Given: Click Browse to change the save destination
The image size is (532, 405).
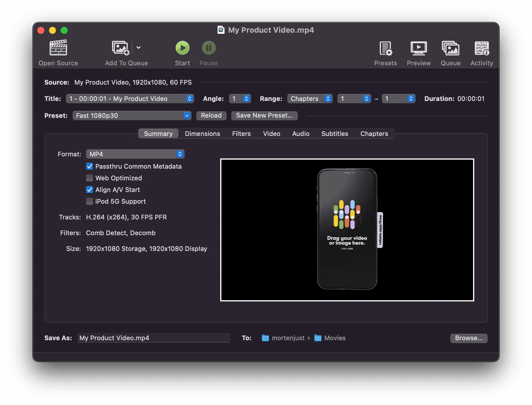Looking at the screenshot, I should pos(468,338).
